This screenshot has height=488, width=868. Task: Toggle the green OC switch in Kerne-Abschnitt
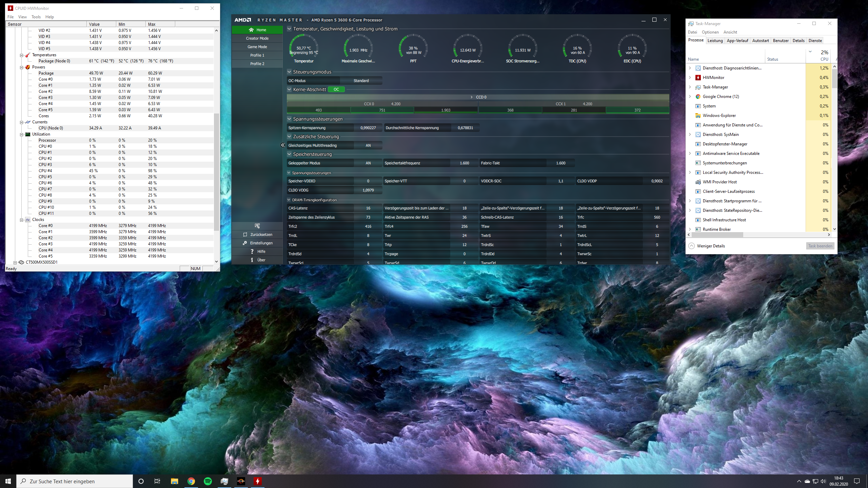click(x=336, y=89)
